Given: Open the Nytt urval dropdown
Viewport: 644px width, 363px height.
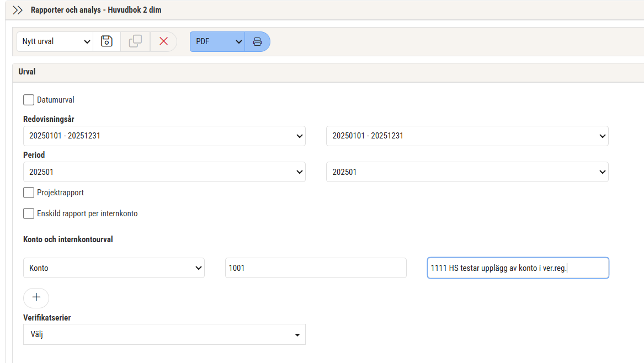Looking at the screenshot, I should pyautogui.click(x=54, y=41).
